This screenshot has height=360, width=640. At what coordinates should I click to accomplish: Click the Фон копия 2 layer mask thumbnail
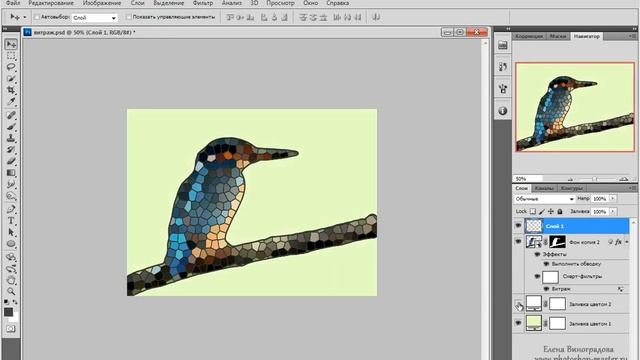[557, 242]
